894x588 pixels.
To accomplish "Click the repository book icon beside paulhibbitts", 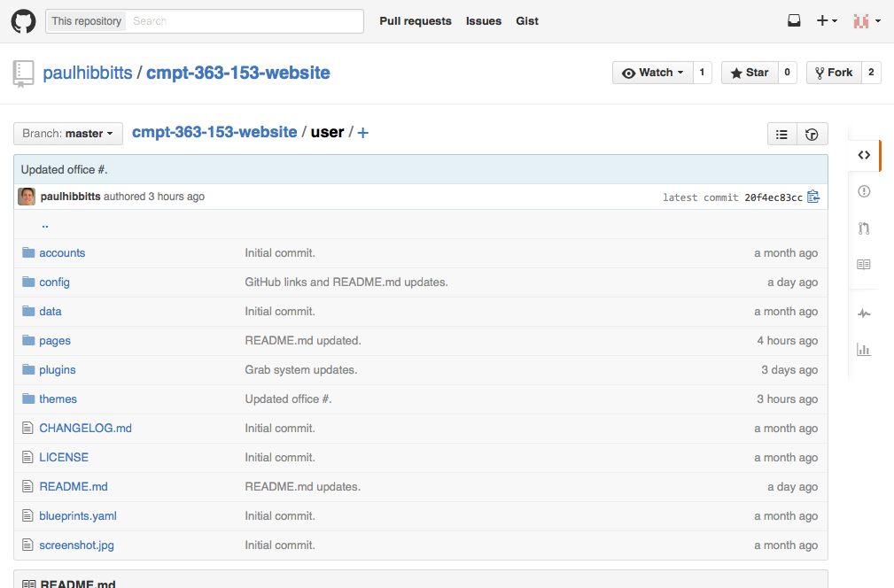I will pos(23,74).
